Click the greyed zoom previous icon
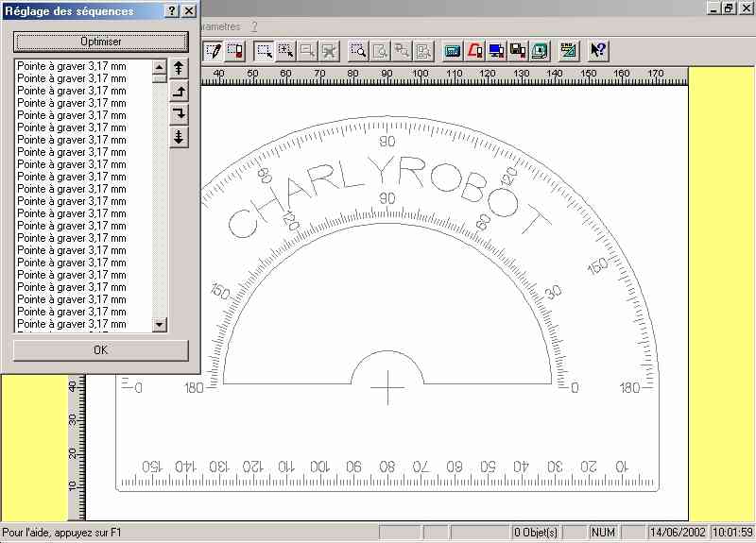This screenshot has width=756, height=543. click(x=402, y=51)
